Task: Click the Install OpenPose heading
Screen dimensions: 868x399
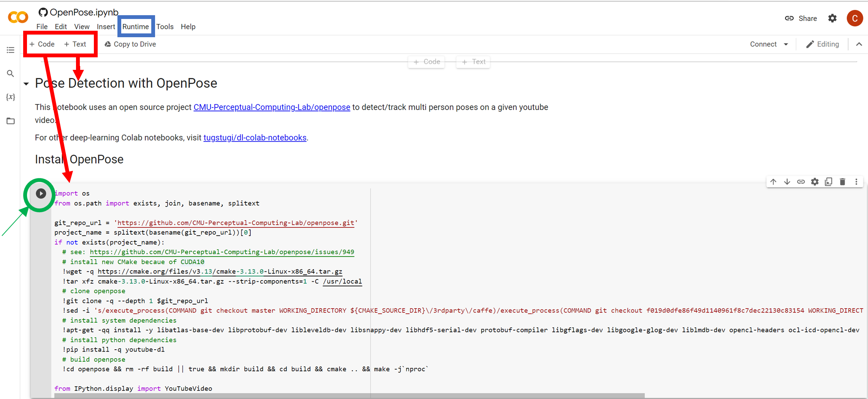Action: click(79, 159)
